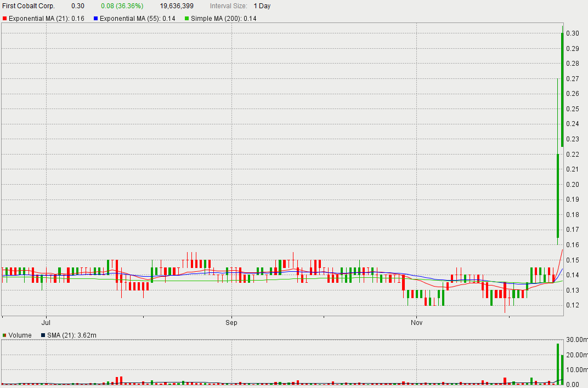
Task: Click the 0.22 price axis label
Action: tap(573, 155)
